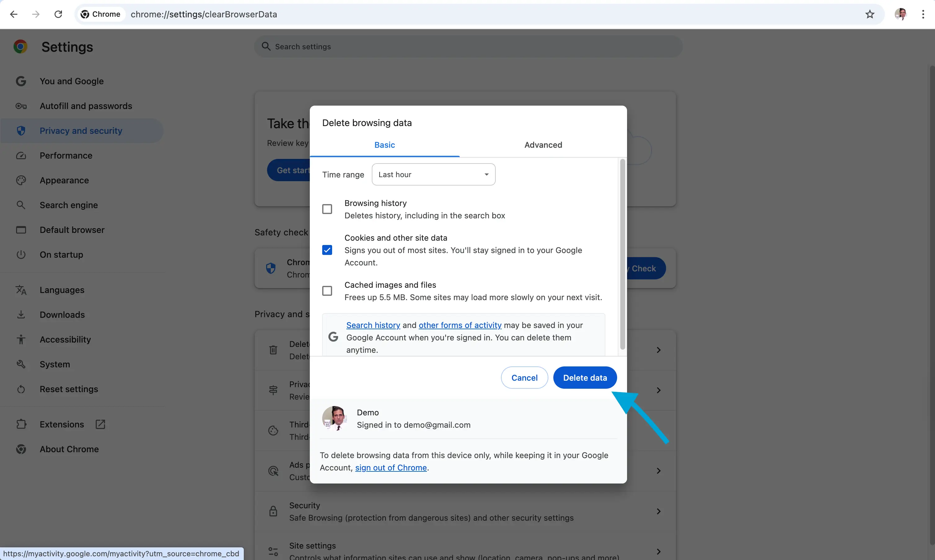The width and height of the screenshot is (935, 560).
Task: Click the browser forward arrow
Action: click(36, 14)
